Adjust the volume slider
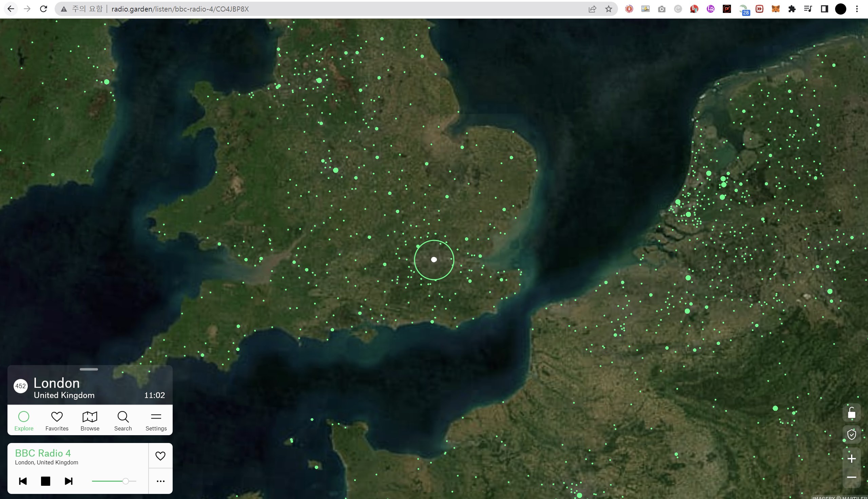The height and width of the screenshot is (499, 868). click(x=126, y=481)
